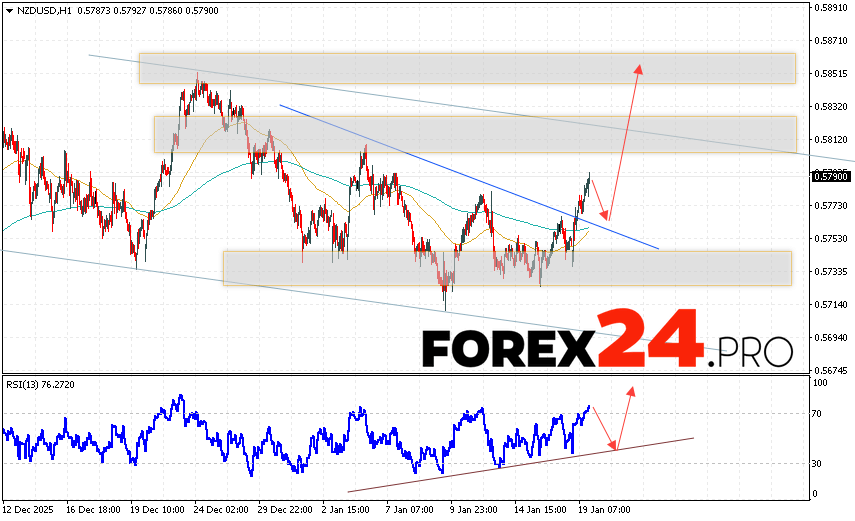Click the red upward forecast arrowhead on price chart
Image resolution: width=855 pixels, height=521 pixels.
[x=639, y=69]
